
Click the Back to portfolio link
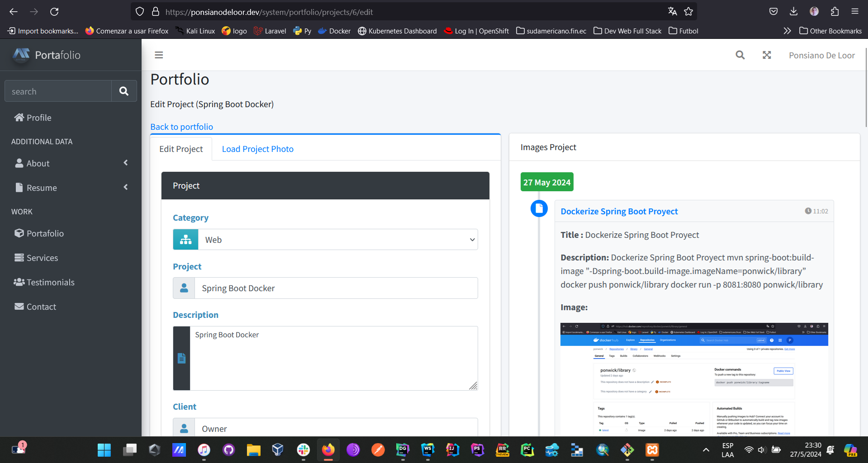click(x=181, y=127)
